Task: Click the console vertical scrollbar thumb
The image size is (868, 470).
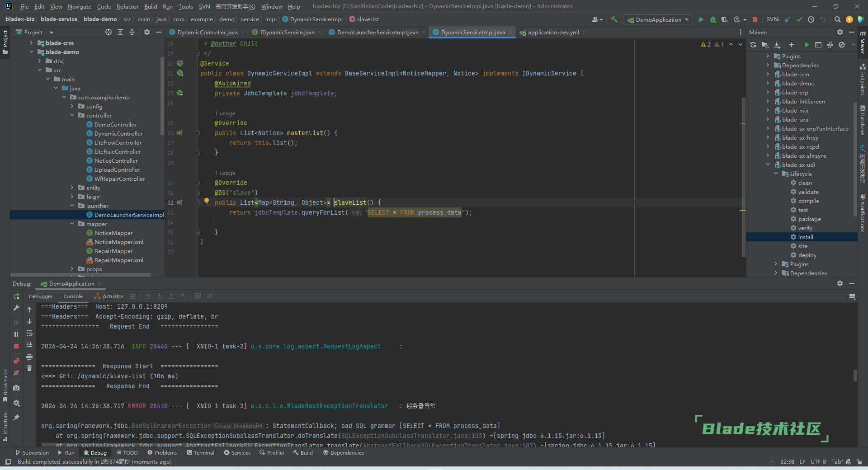Action: tap(855, 376)
